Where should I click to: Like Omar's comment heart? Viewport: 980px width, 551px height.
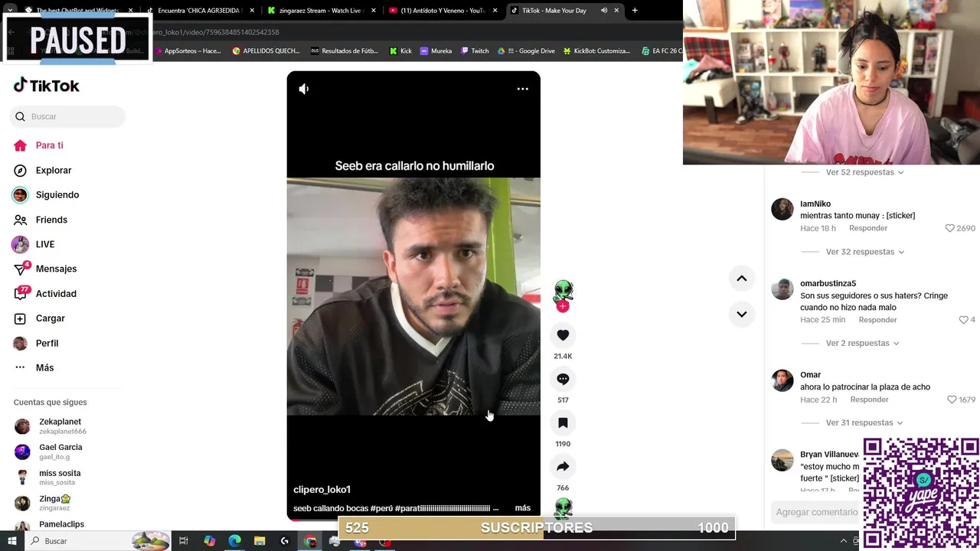(952, 399)
